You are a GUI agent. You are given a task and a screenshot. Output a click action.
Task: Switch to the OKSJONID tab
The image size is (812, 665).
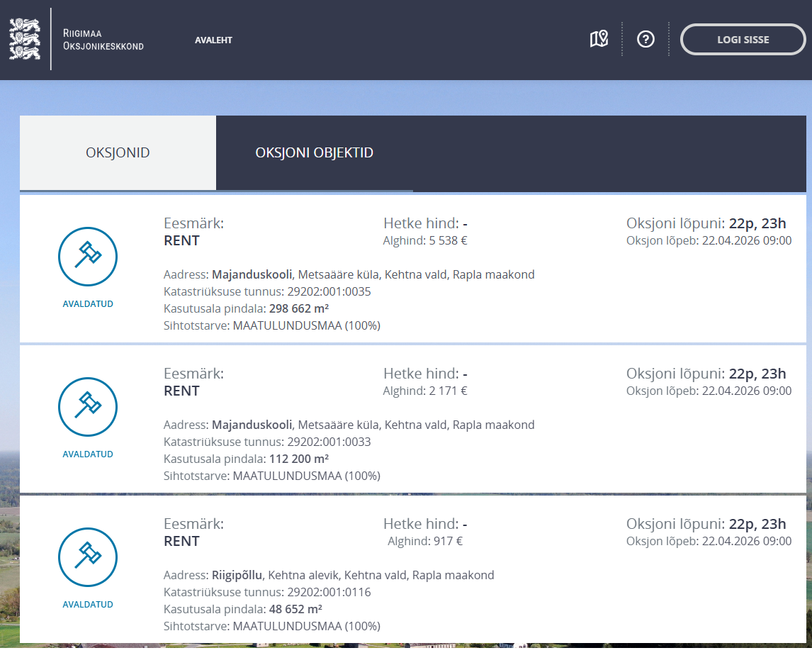coord(118,153)
